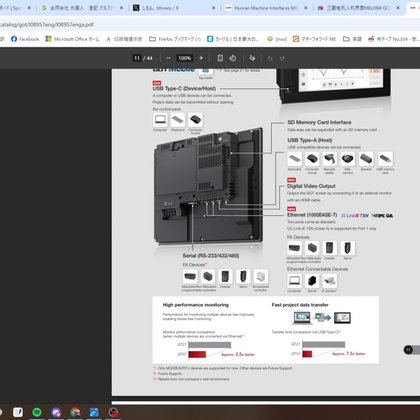Image resolution: width=420 pixels, height=420 pixels.
Task: Click the computer mouse image under USB Type-C
Action: coord(195,120)
